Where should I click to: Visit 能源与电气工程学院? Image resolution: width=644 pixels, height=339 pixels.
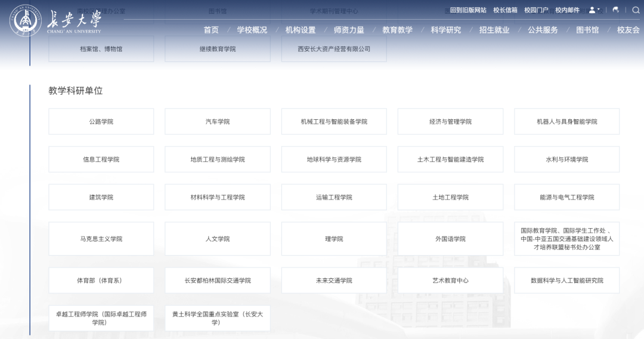point(567,197)
